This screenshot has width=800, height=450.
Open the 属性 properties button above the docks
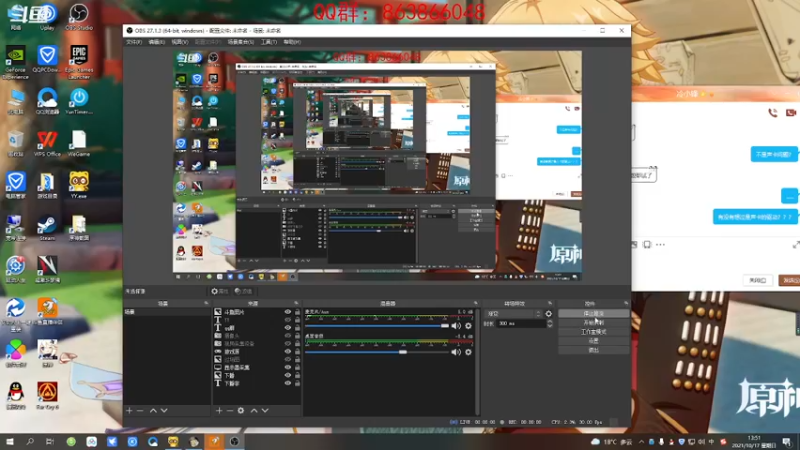point(219,291)
